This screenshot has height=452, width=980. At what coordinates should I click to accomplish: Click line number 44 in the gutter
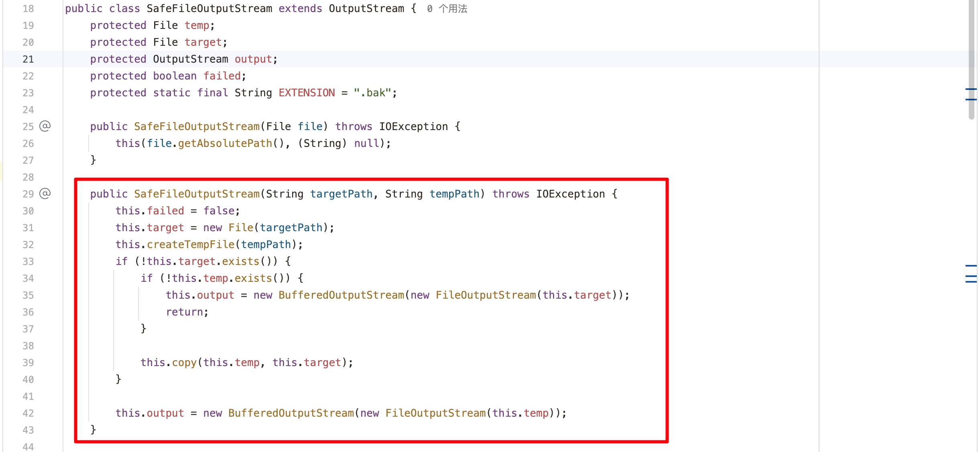[28, 447]
